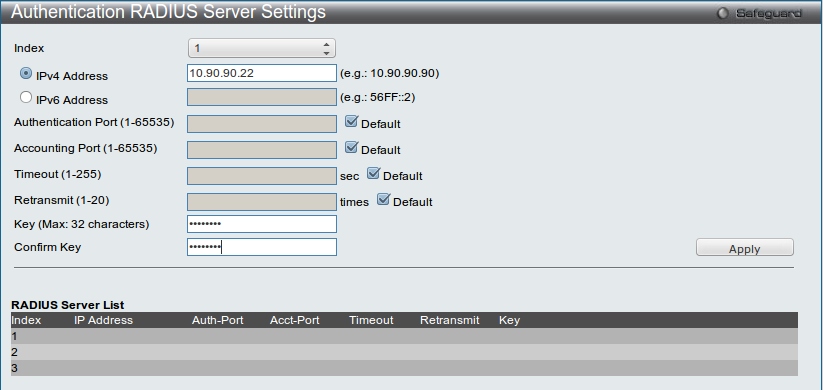Image resolution: width=823 pixels, height=390 pixels.
Task: Select the IPv4 Address radio button
Action: [26, 73]
